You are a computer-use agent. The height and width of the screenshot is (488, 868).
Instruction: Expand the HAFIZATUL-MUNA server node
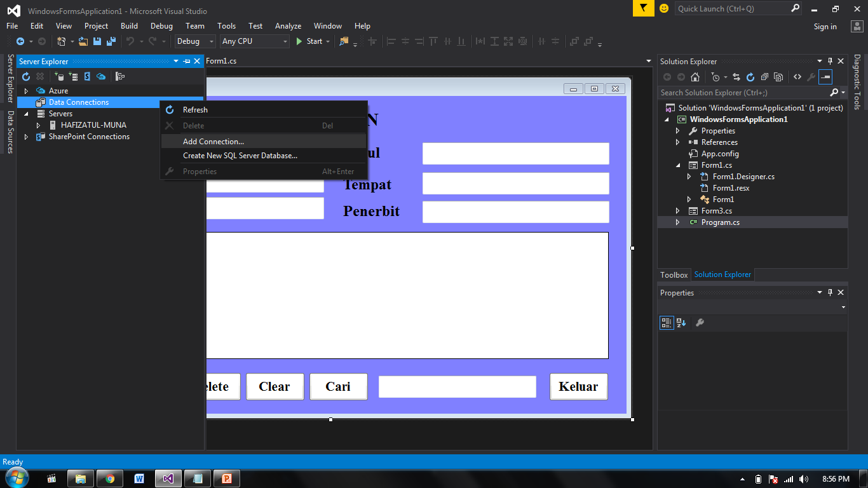click(38, 125)
